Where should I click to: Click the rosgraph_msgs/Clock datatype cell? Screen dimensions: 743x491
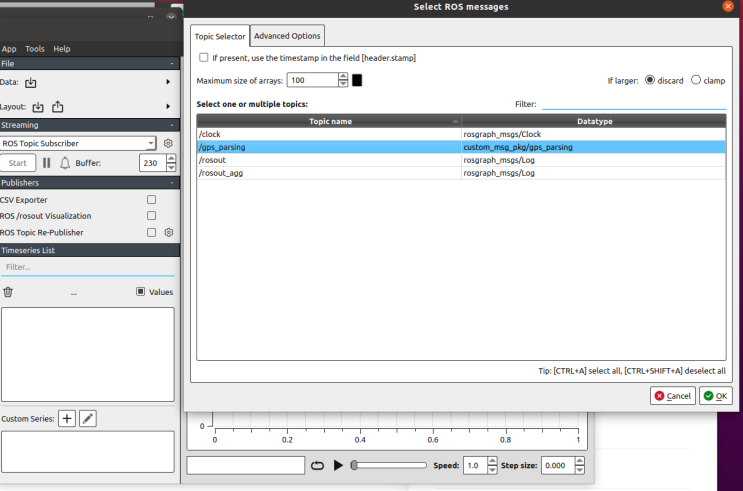click(594, 134)
